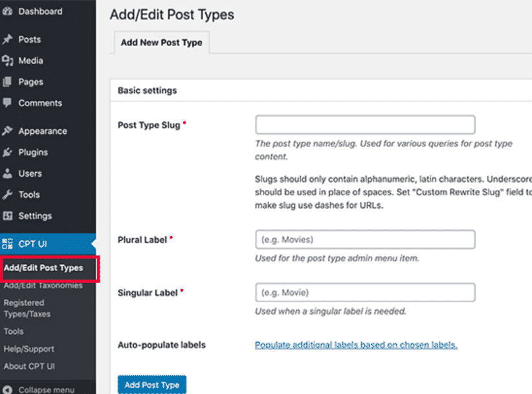Switch to the Add New Post Type tab
532x394 pixels.
(161, 42)
